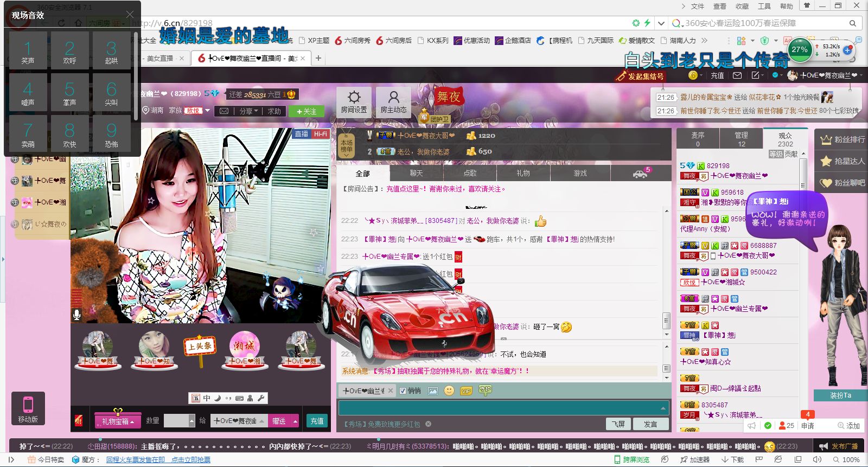Play sound effect 2 欢呼 (cheer)
This screenshot has width=868, height=467.
pos(69,50)
